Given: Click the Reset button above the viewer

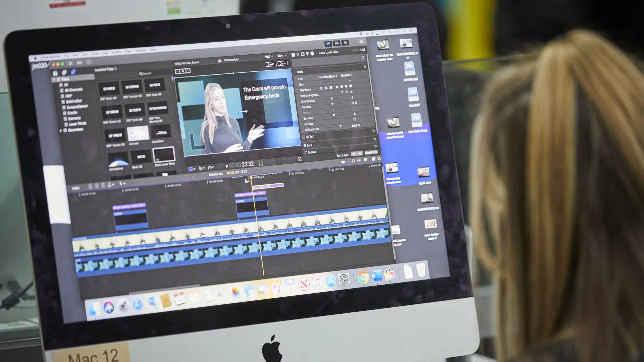Looking at the screenshot, I should 271,64.
